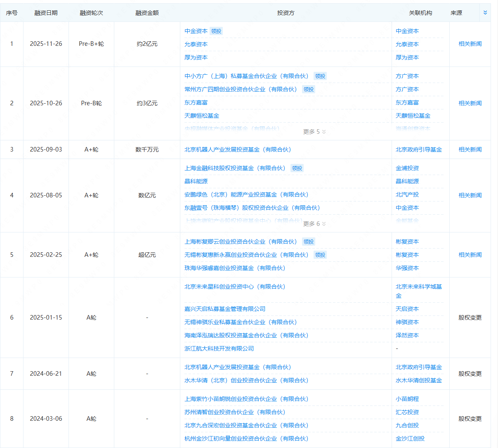Open 相关新闻 for the 2025-02-25 round
This screenshot has height=448, width=498.
coord(470,255)
